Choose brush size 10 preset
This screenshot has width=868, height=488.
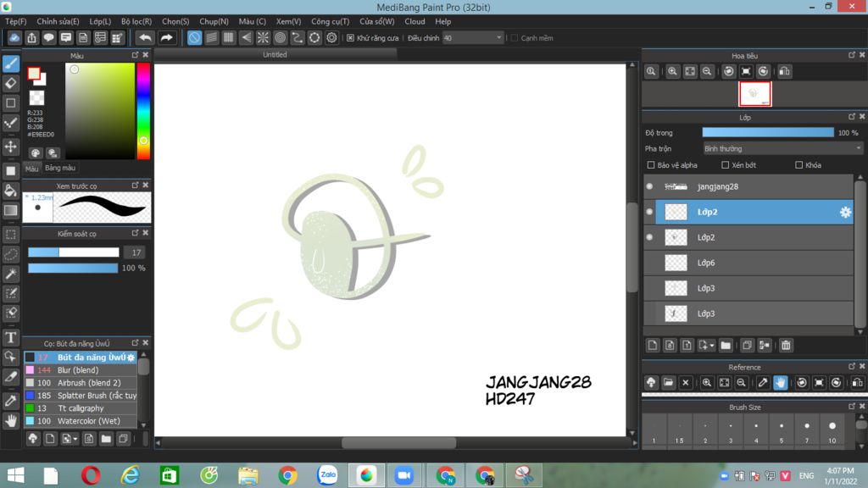832,431
